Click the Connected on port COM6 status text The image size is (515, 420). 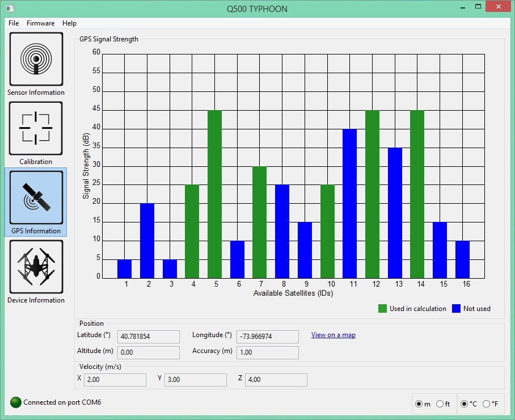[x=62, y=402]
